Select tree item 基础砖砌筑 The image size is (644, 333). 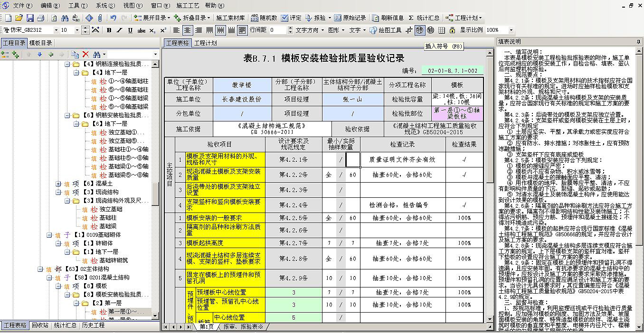point(114,260)
